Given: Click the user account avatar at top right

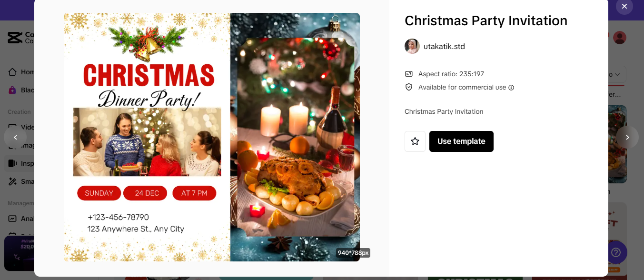Looking at the screenshot, I should 620,38.
